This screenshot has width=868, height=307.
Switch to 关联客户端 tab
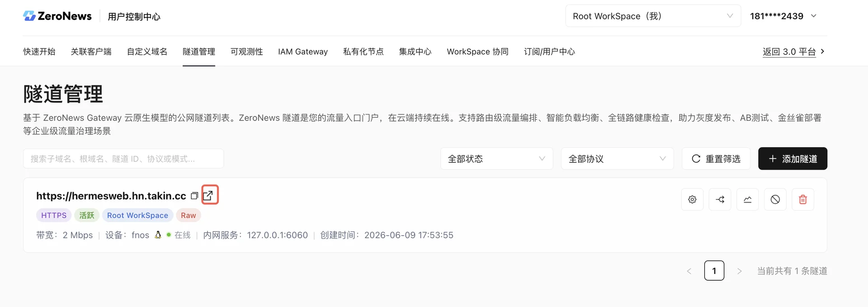coord(91,52)
